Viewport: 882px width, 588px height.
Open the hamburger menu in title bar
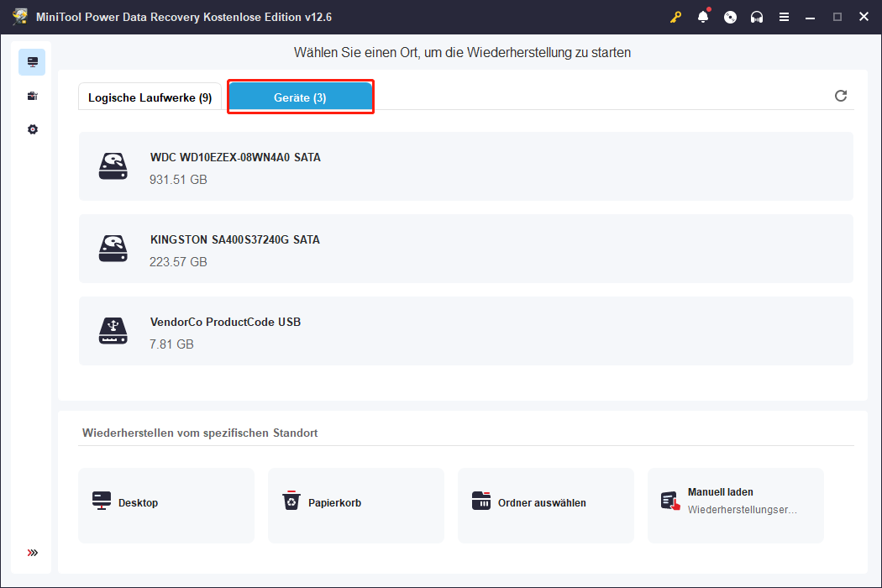(784, 17)
